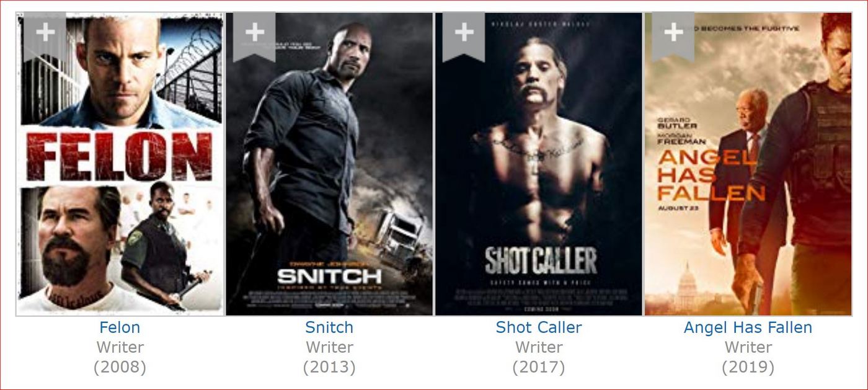Open the Snitch movie poster

tap(329, 164)
